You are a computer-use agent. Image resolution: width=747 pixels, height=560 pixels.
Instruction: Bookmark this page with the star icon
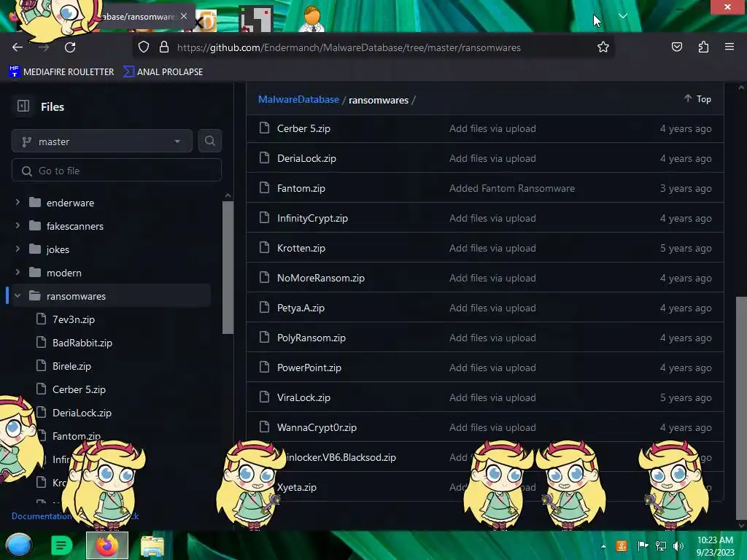[x=603, y=47]
